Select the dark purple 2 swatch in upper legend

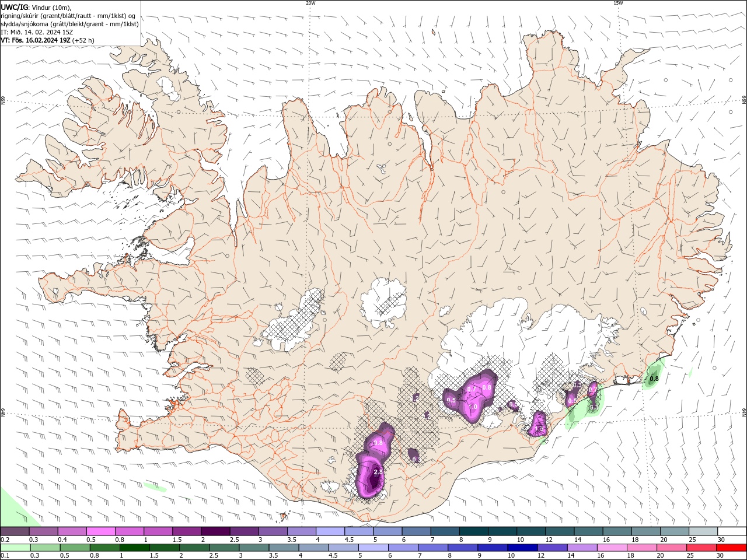coord(215,531)
